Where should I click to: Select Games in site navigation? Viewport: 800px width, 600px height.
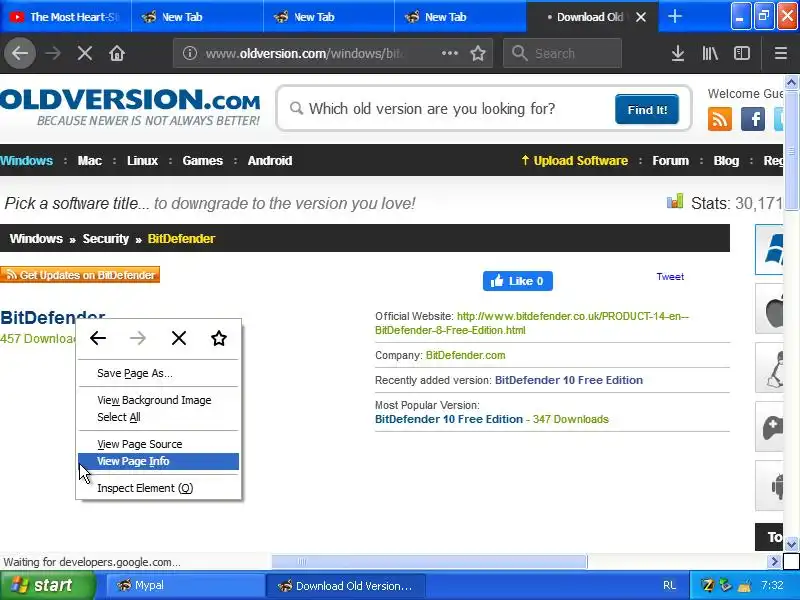tap(203, 161)
